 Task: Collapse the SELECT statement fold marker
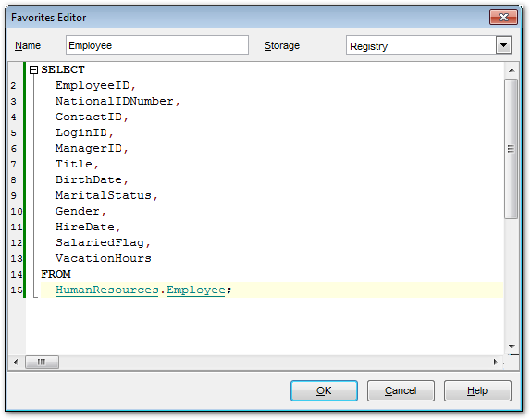pyautogui.click(x=33, y=70)
